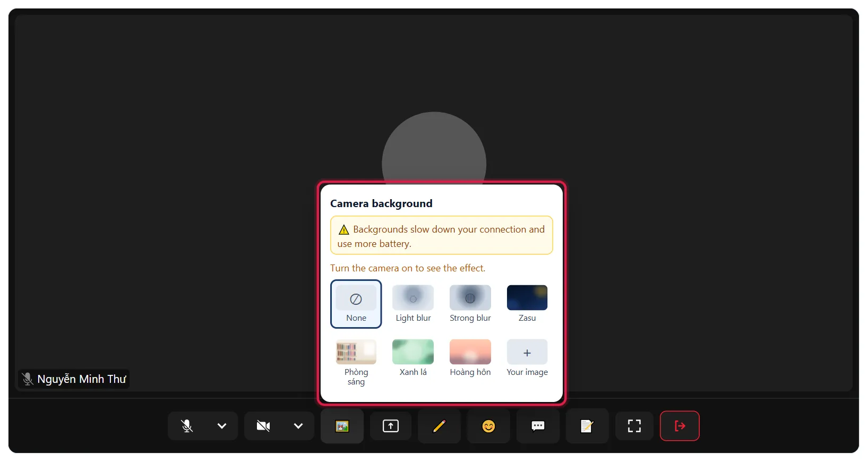This screenshot has width=868, height=462.
Task: Choose Light blur background
Action: [x=413, y=304]
